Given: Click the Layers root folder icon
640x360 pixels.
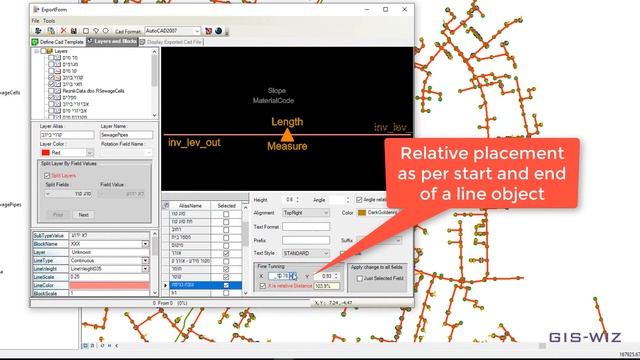Looking at the screenshot, I should click(50, 51).
